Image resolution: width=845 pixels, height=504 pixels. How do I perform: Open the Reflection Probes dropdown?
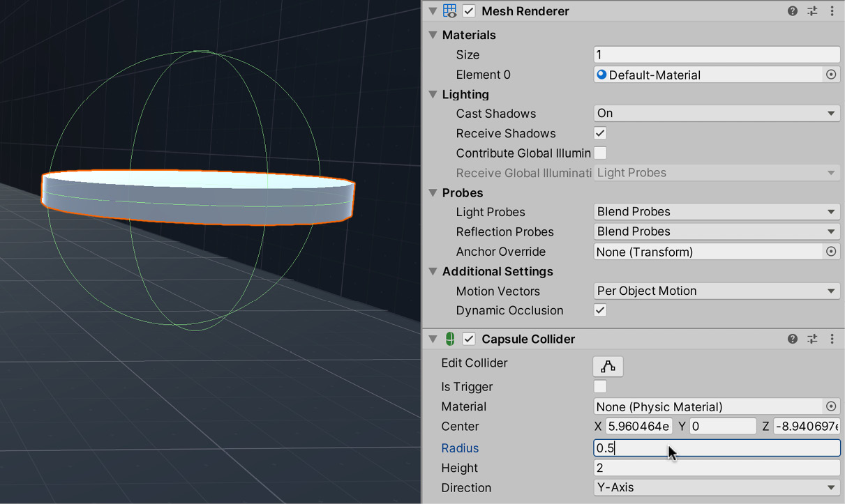(717, 231)
